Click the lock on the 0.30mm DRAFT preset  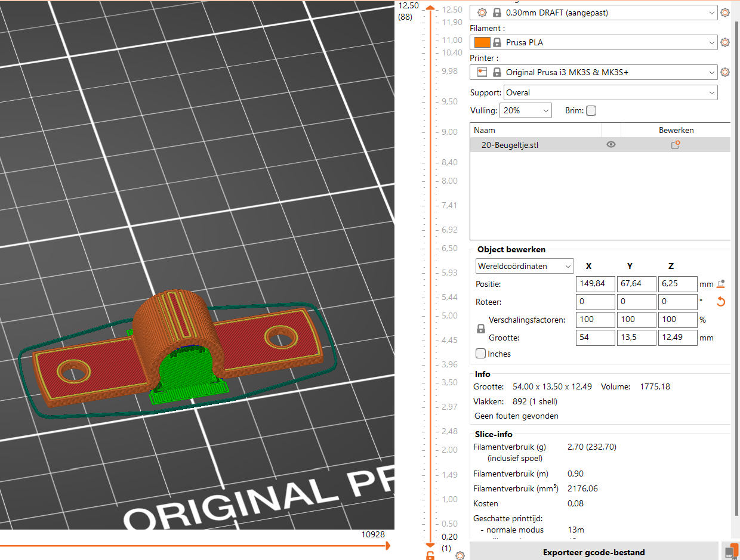(x=496, y=12)
